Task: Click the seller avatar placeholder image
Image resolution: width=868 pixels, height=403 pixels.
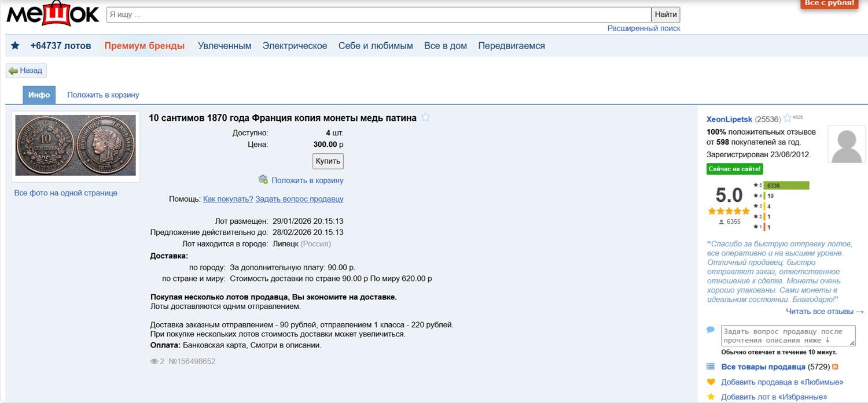Action: 847,145
